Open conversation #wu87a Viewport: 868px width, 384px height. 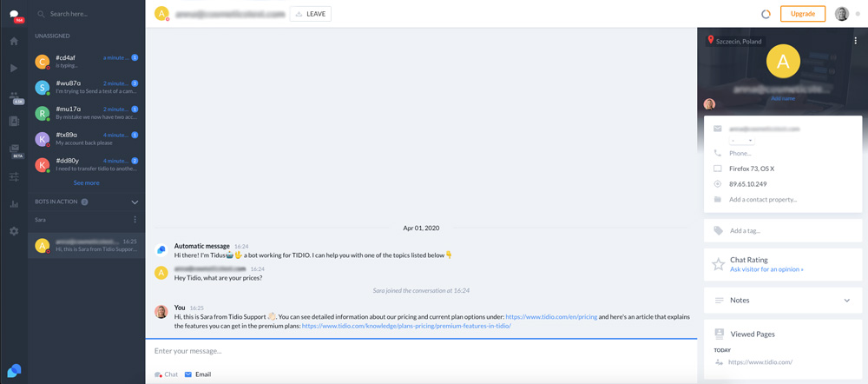(x=86, y=87)
